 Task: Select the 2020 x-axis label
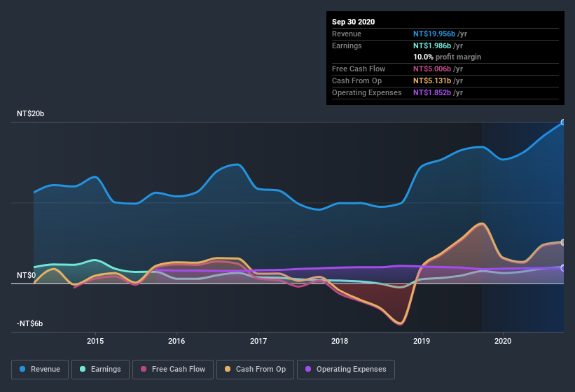[503, 341]
